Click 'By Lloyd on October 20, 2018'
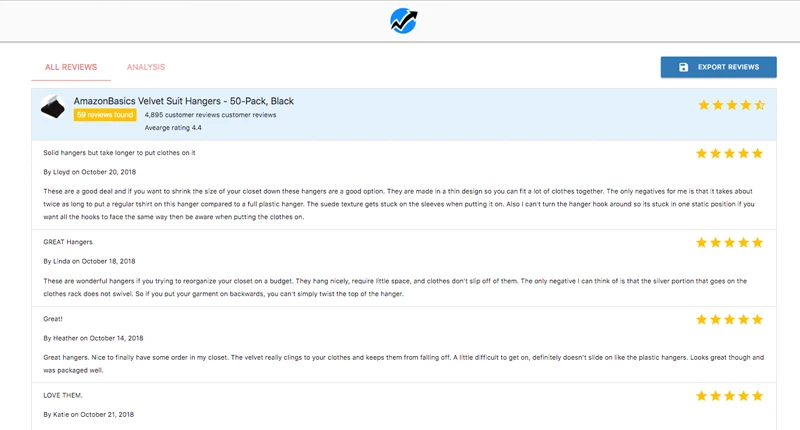 click(90, 172)
